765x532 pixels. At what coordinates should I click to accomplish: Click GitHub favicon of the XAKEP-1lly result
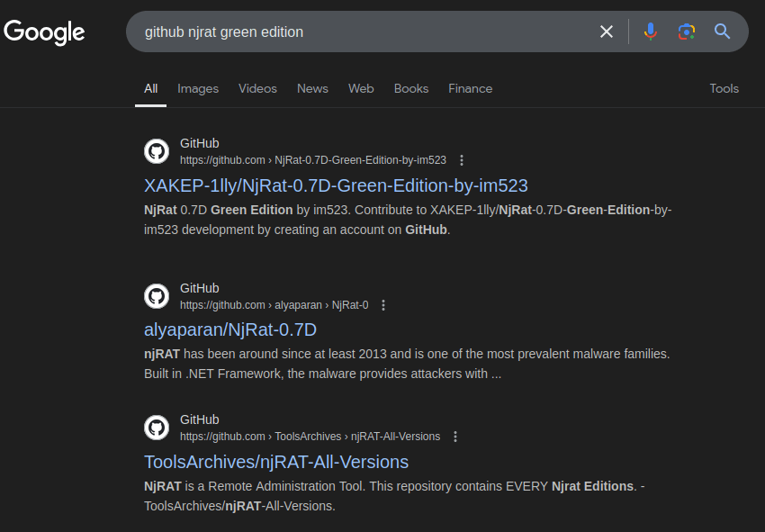(157, 151)
